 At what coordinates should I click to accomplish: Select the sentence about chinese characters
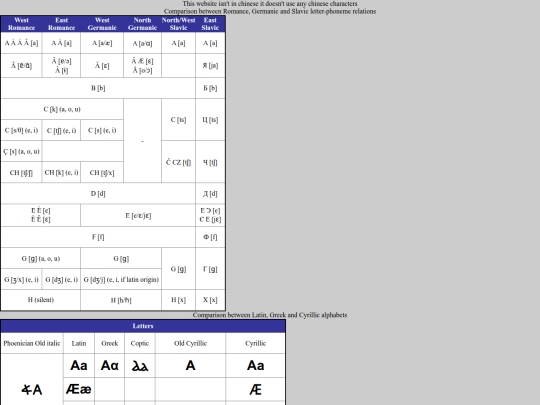[270, 4]
